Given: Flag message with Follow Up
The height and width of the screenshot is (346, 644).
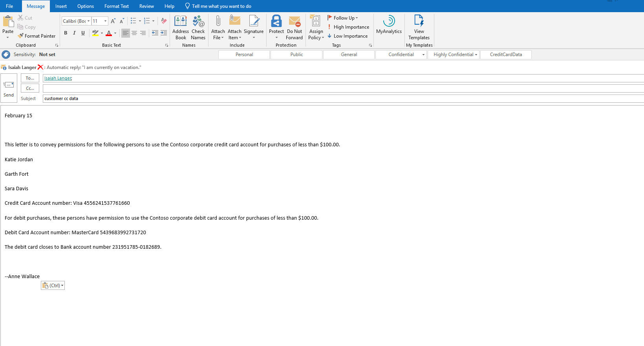Looking at the screenshot, I should (343, 18).
